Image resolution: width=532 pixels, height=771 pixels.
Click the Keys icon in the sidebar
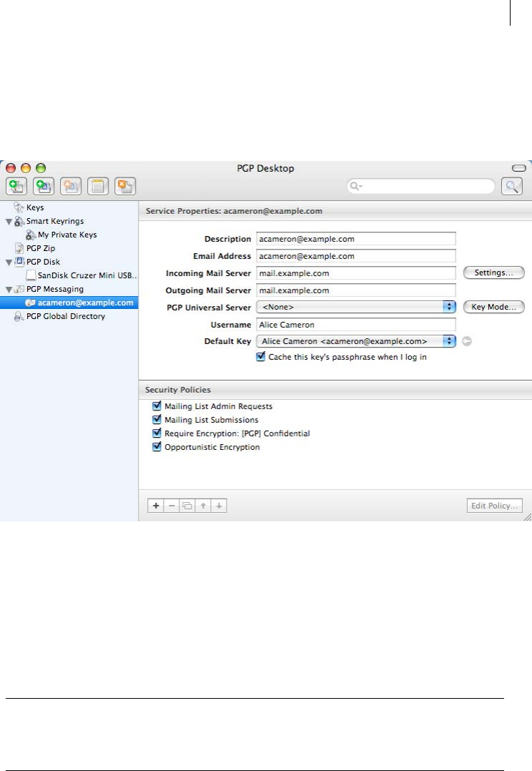(x=19, y=207)
